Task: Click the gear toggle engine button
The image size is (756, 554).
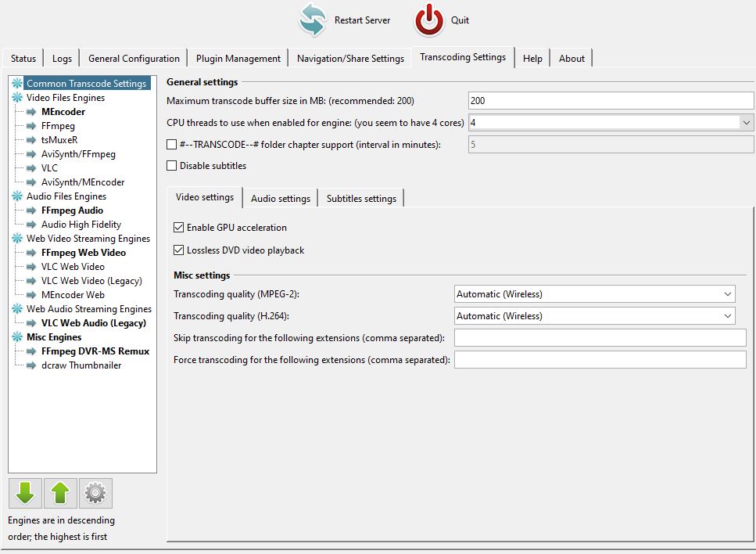Action: 95,493
